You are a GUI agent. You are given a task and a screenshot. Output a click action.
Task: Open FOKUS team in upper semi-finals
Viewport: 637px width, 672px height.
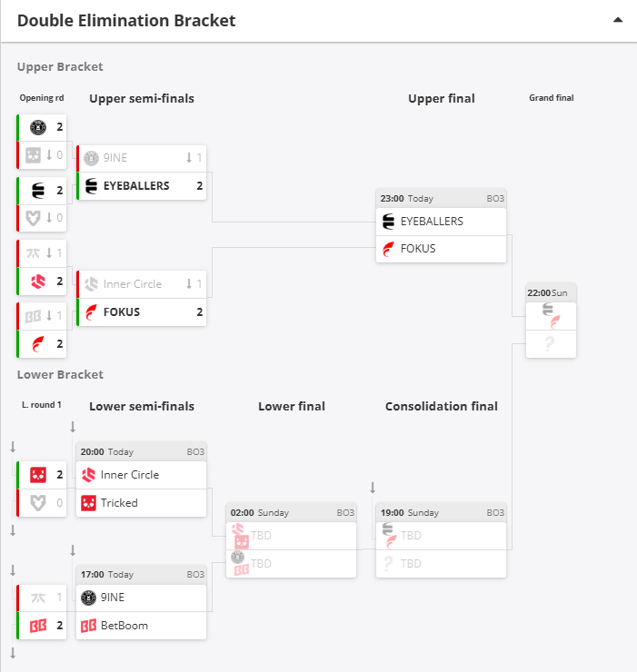(124, 311)
